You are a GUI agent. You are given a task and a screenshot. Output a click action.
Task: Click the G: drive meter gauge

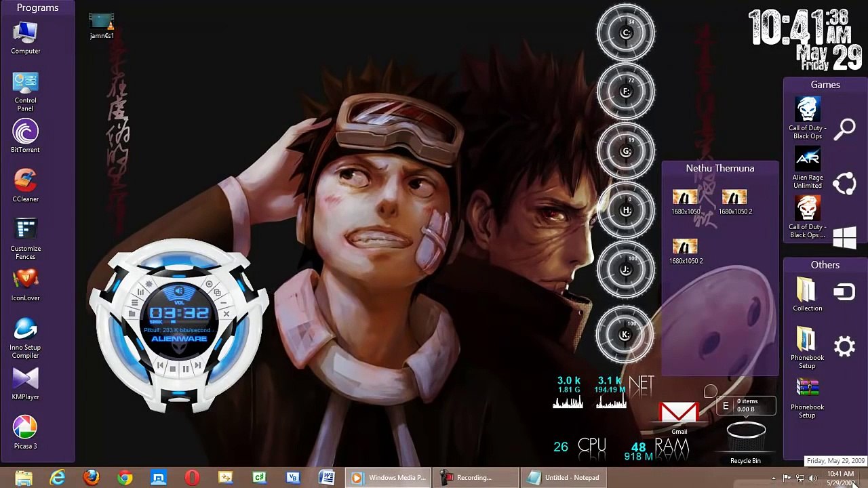pos(626,151)
